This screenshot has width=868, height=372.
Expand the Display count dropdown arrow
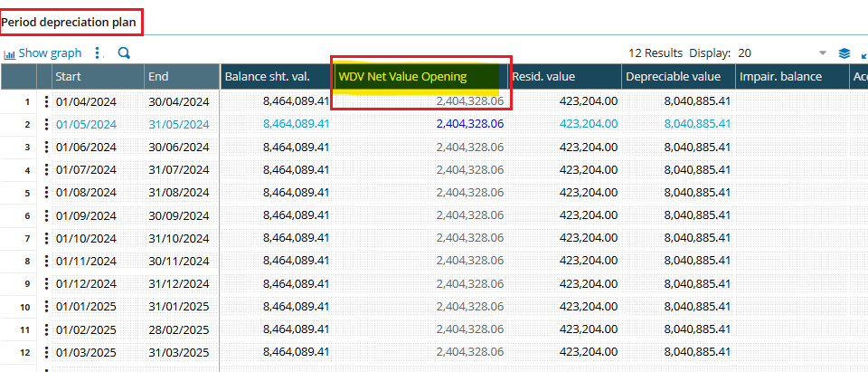(x=822, y=53)
